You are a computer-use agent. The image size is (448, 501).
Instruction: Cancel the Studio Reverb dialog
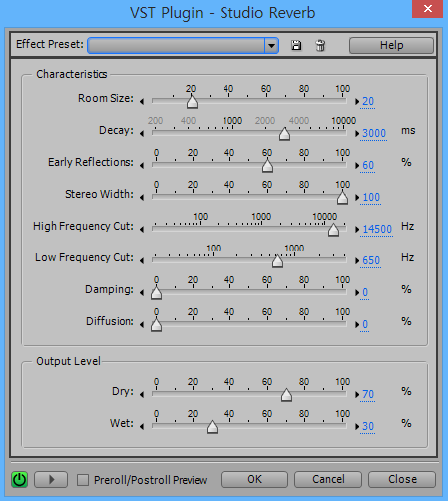(328, 479)
